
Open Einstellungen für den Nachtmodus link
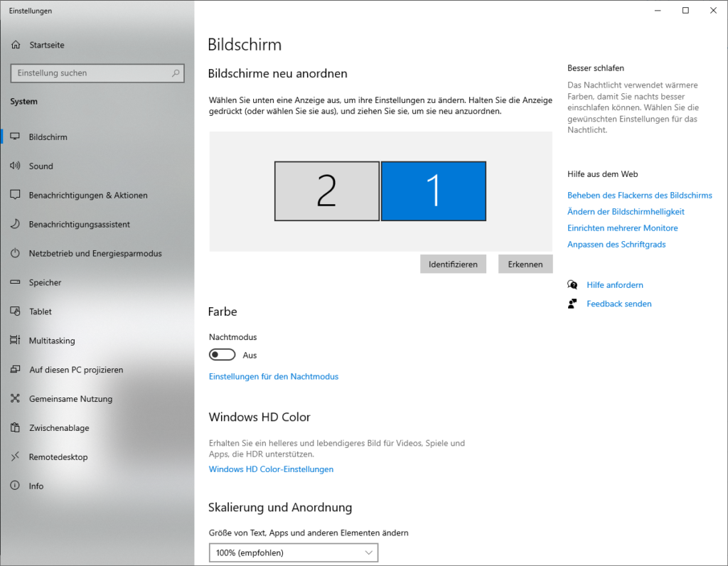[274, 377]
